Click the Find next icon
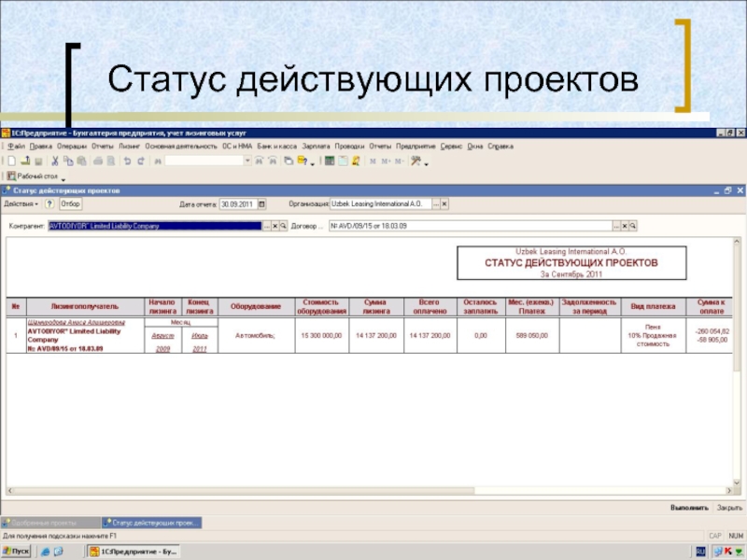The image size is (747, 560). tap(273, 161)
